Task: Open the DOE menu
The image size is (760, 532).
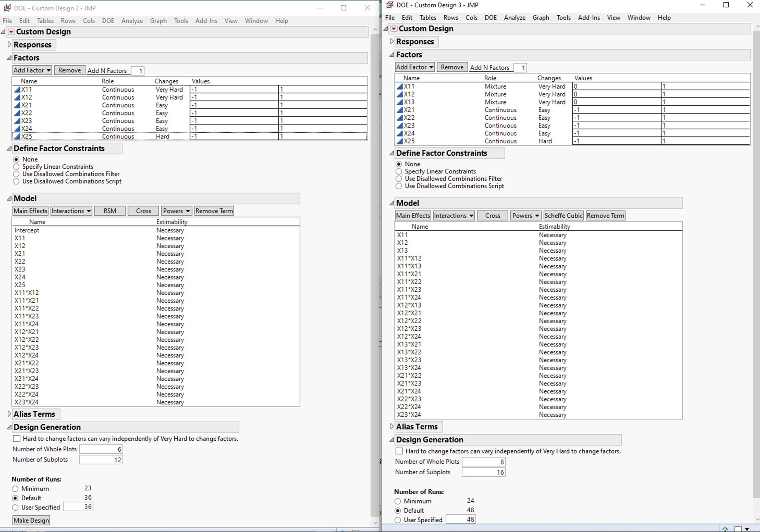Action: [x=108, y=21]
